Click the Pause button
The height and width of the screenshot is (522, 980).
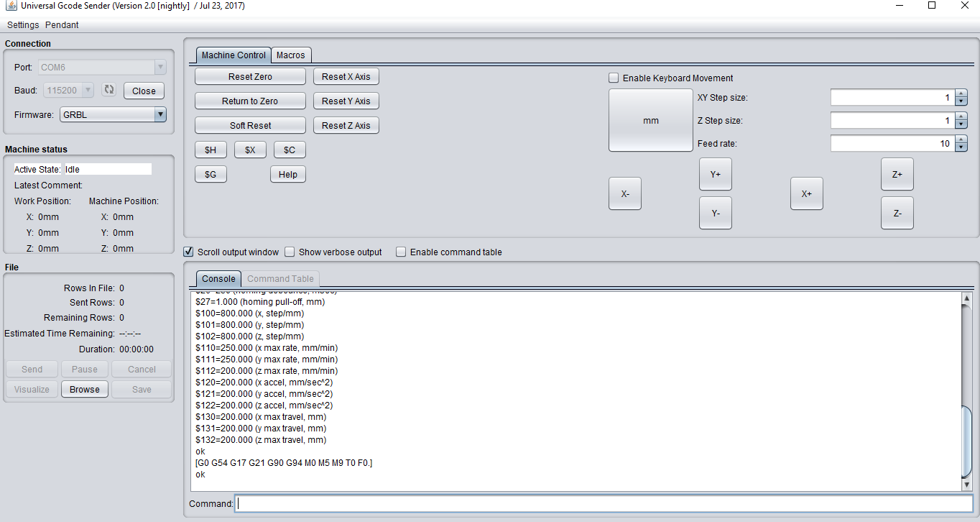click(x=85, y=369)
